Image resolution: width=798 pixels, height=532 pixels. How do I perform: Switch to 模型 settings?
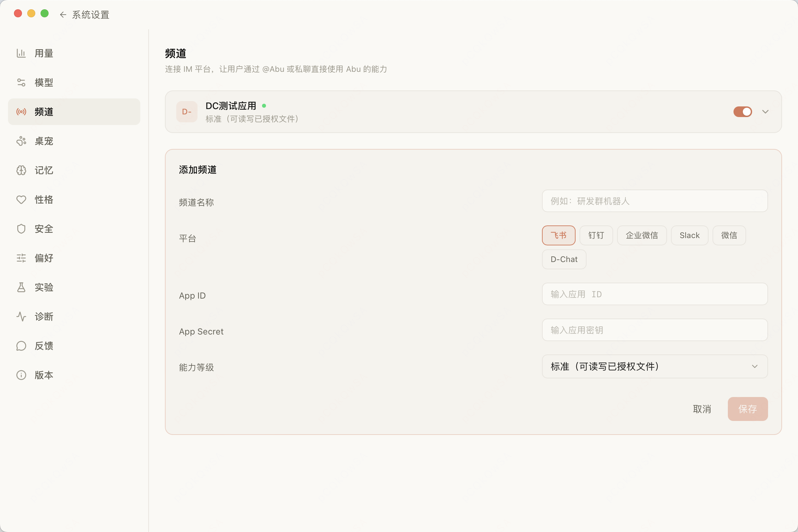coord(74,82)
